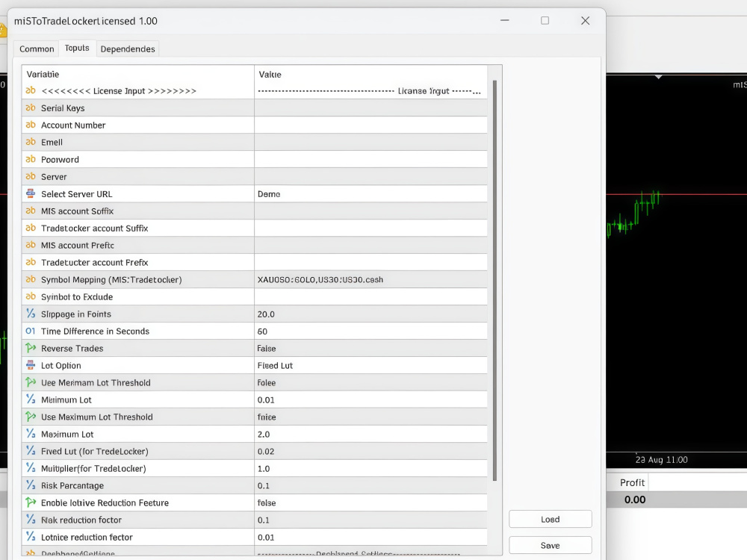The width and height of the screenshot is (747, 560).
Task: Click the string icon beside Tradetocker account Suffix
Action: pyautogui.click(x=31, y=228)
